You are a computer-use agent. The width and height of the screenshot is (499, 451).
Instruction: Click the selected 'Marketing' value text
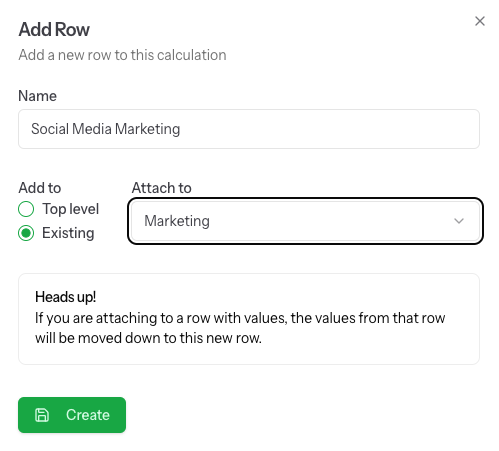(177, 221)
